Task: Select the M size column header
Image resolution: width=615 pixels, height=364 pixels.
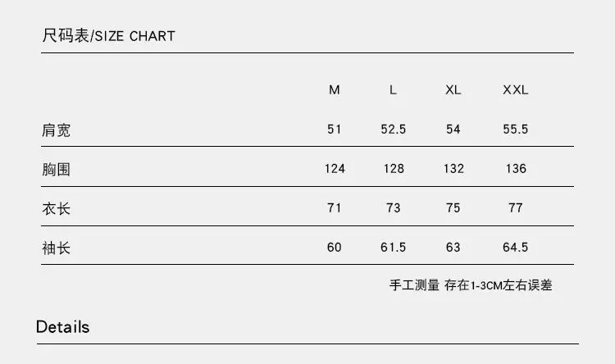Action: point(335,90)
